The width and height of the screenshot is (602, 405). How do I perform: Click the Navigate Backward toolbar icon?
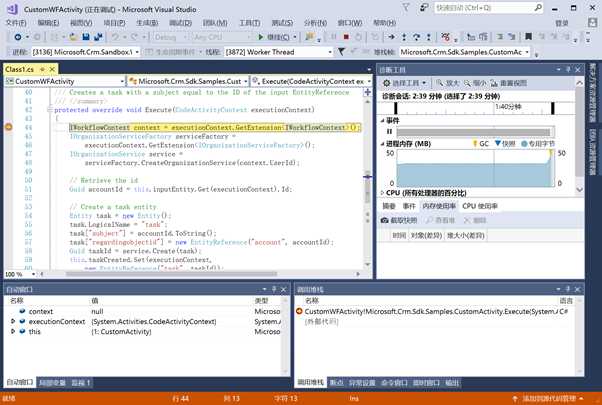18,37
